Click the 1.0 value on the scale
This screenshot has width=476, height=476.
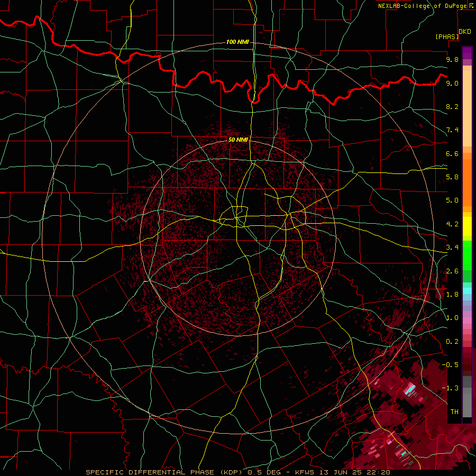452,318
